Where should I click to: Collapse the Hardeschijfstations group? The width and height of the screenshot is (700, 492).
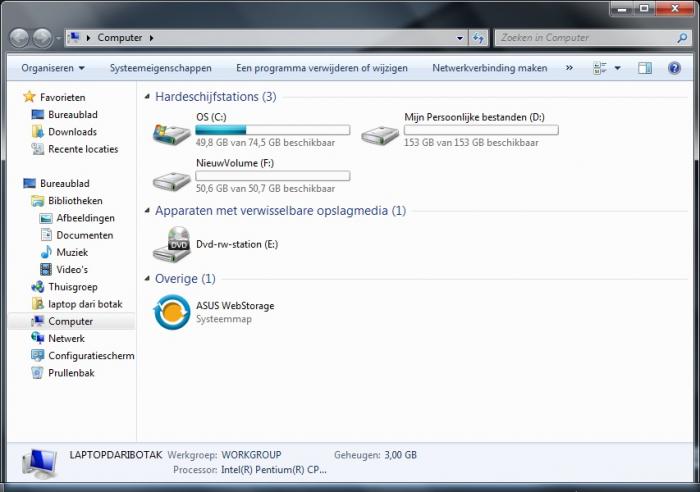pyautogui.click(x=147, y=97)
